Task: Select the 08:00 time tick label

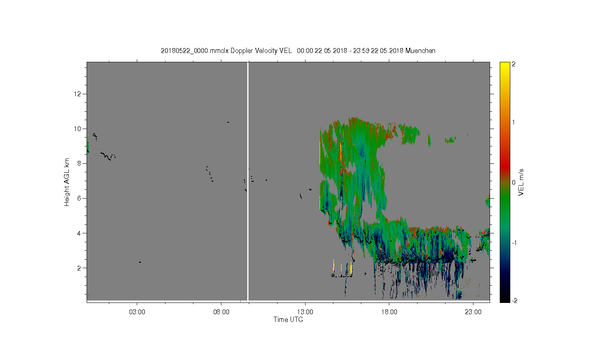Action: coord(221,312)
